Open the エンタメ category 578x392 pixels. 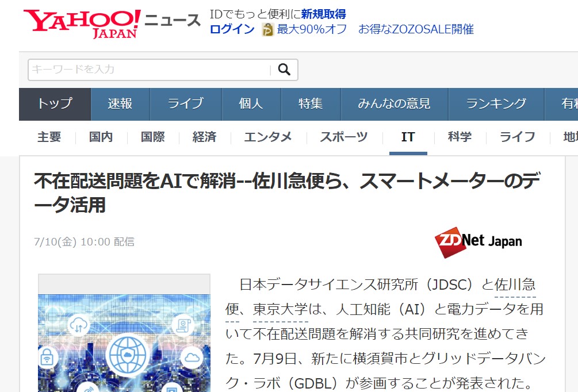pos(267,137)
